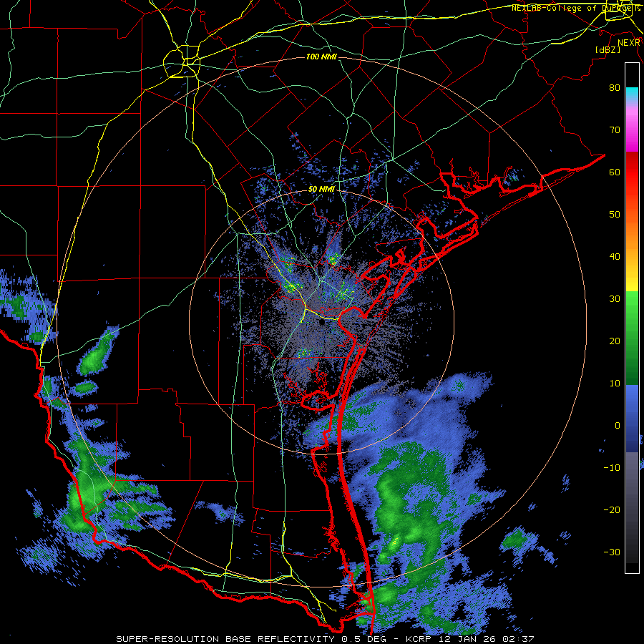Click the 50 value on the dBZ scale

(615, 215)
